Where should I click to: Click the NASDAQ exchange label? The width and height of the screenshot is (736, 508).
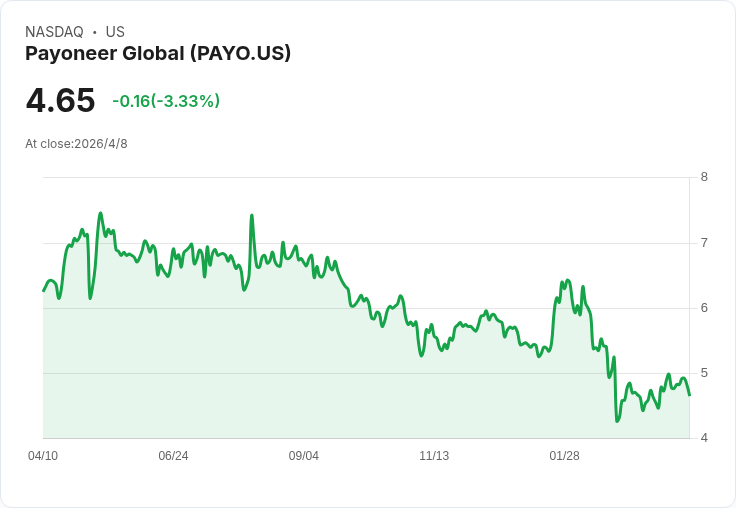[x=54, y=32]
